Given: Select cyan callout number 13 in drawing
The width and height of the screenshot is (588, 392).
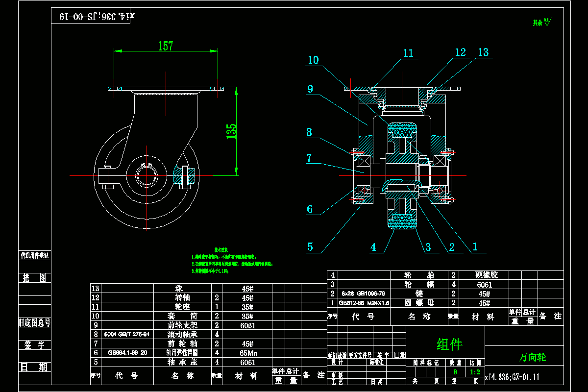Looking at the screenshot, I should (x=483, y=52).
